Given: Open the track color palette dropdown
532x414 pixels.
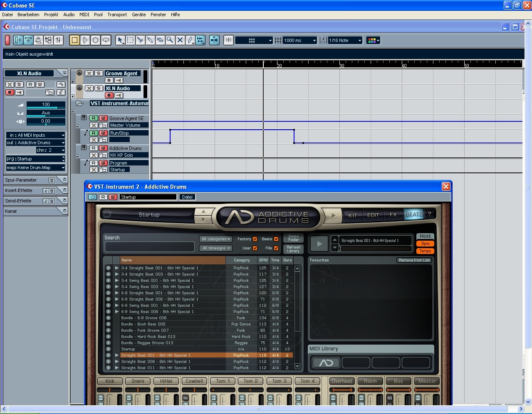Looking at the screenshot, I should (x=373, y=40).
